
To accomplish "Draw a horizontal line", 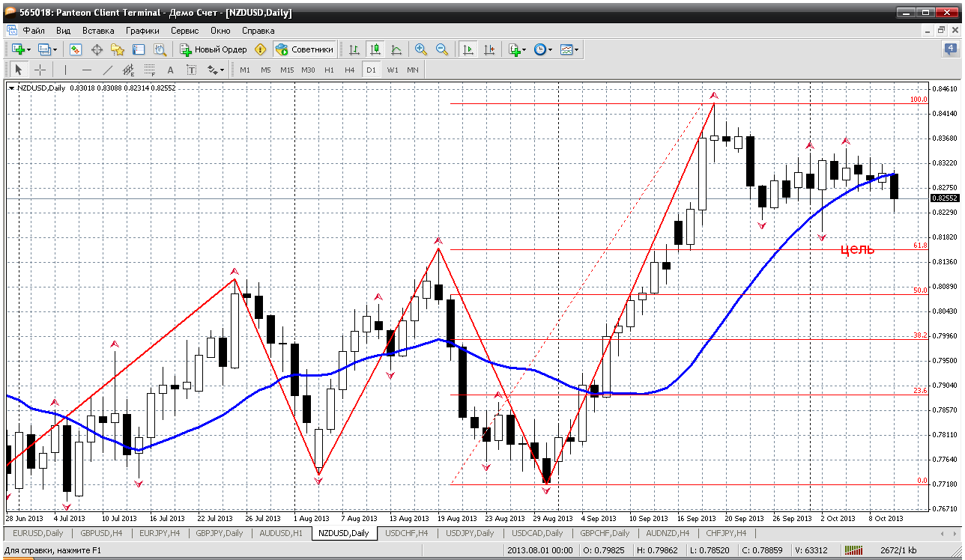I will [87, 70].
